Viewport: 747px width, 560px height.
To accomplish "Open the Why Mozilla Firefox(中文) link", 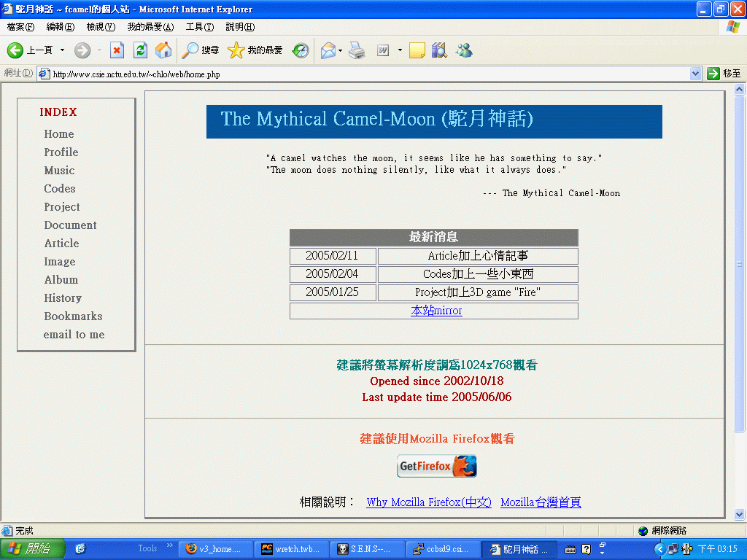I will (x=428, y=502).
